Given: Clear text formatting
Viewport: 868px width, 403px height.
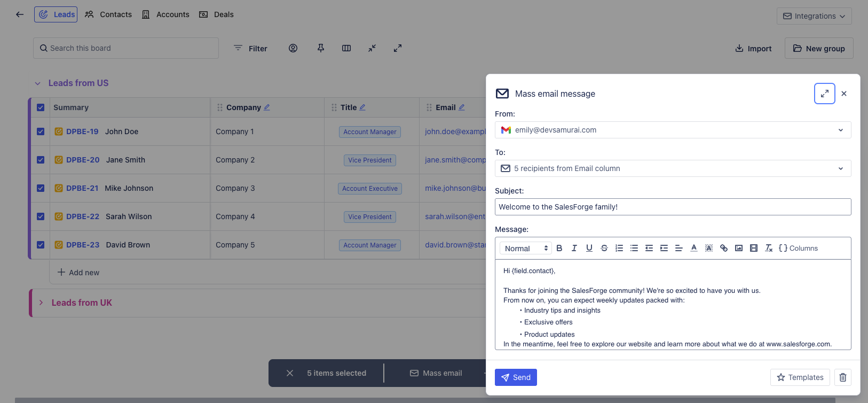Looking at the screenshot, I should coord(769,248).
